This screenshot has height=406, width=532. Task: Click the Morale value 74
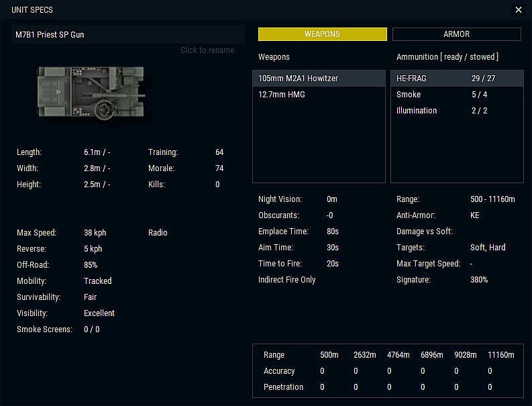click(219, 168)
